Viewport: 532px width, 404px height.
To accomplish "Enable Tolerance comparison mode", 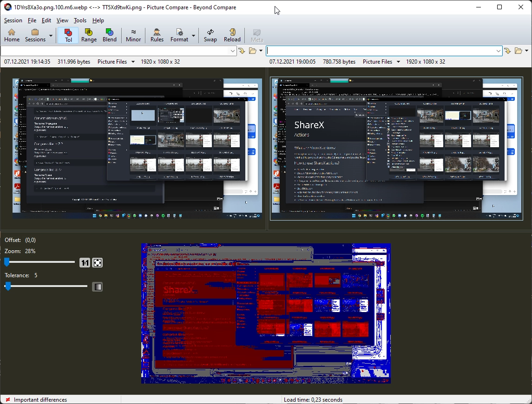I will click(x=68, y=35).
